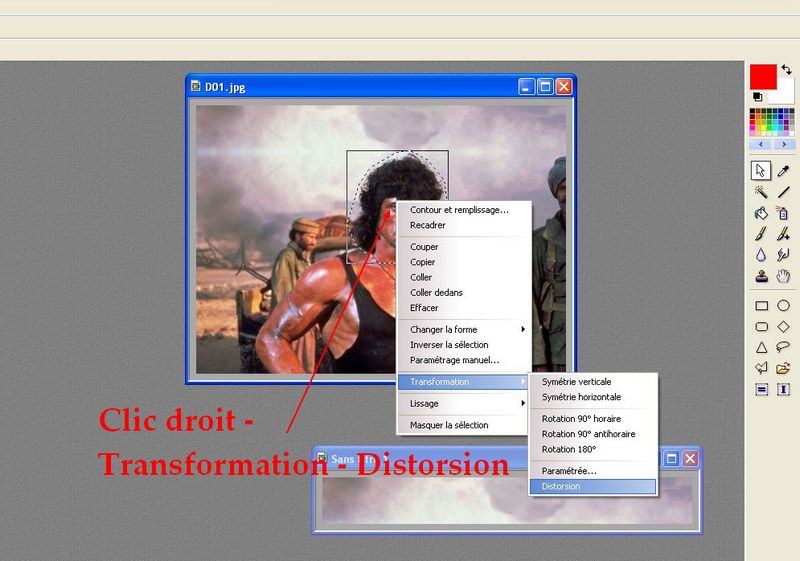The width and height of the screenshot is (800, 561).
Task: Select the ellipse selection shape
Action: 784,305
